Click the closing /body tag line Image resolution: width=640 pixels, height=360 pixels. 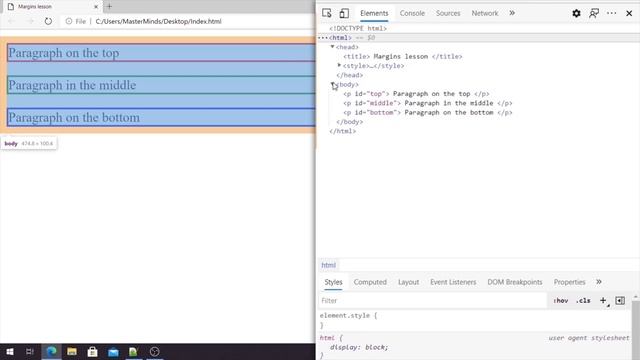(349, 122)
